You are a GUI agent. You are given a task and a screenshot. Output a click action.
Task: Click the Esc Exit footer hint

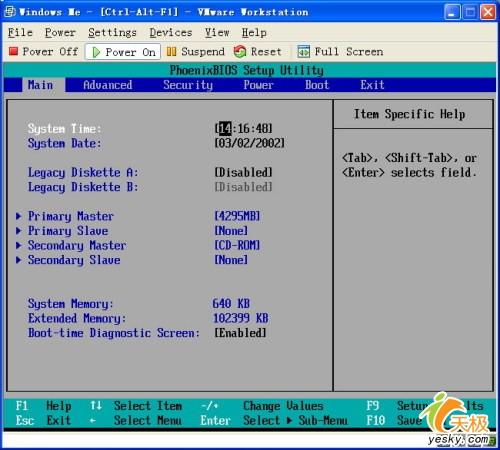click(x=44, y=420)
